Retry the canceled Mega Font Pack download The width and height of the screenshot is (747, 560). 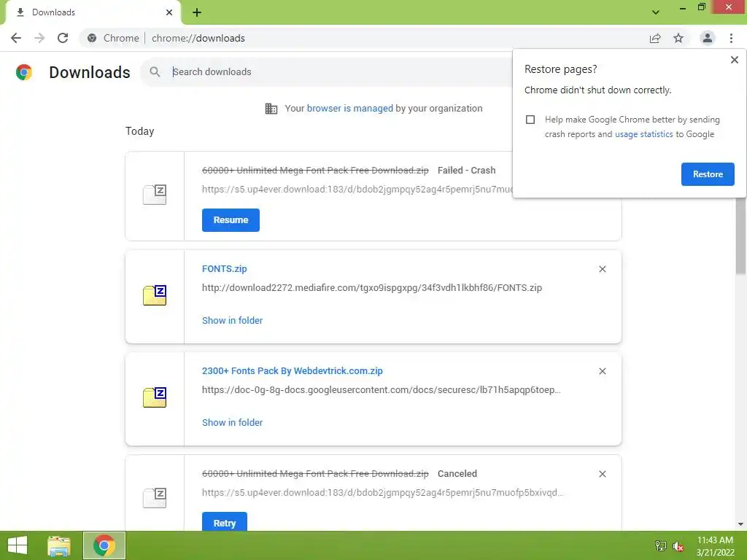225,522
